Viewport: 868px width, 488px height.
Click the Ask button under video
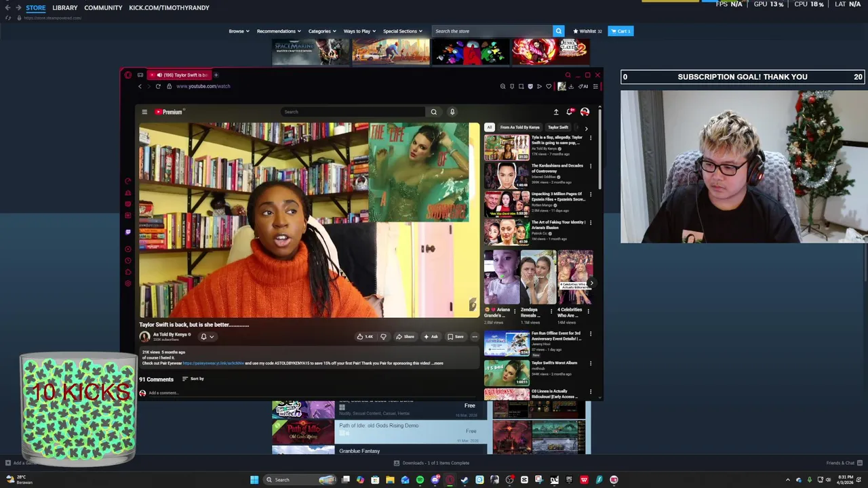[431, 336]
